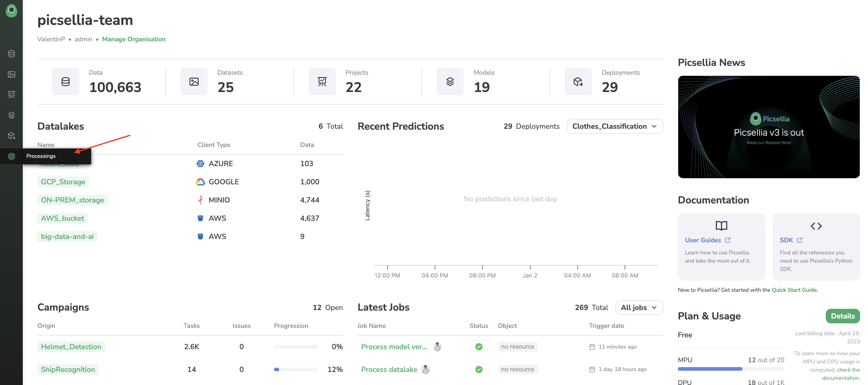This screenshot has height=385, width=868.
Task: Click success status icon for Process datalake job
Action: coord(479,370)
